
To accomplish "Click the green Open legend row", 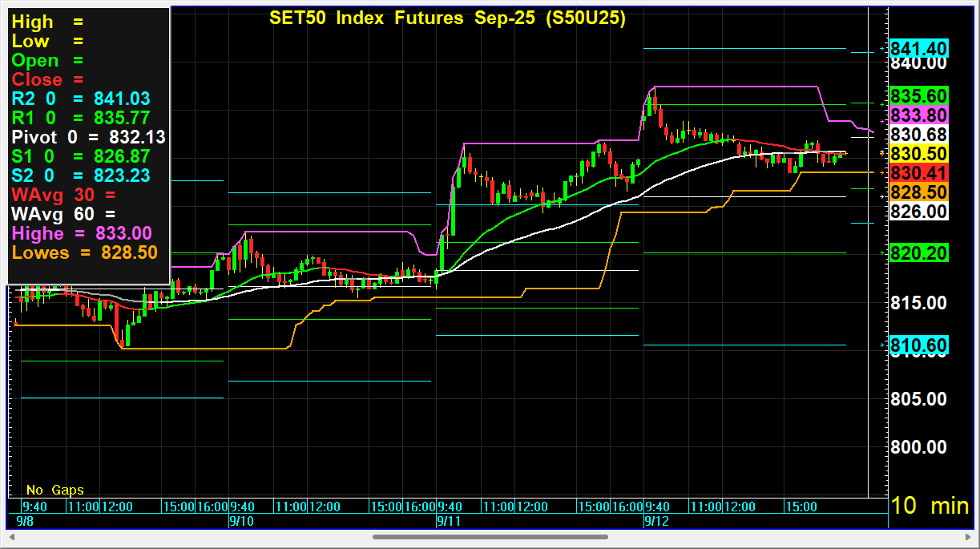I will click(x=47, y=60).
